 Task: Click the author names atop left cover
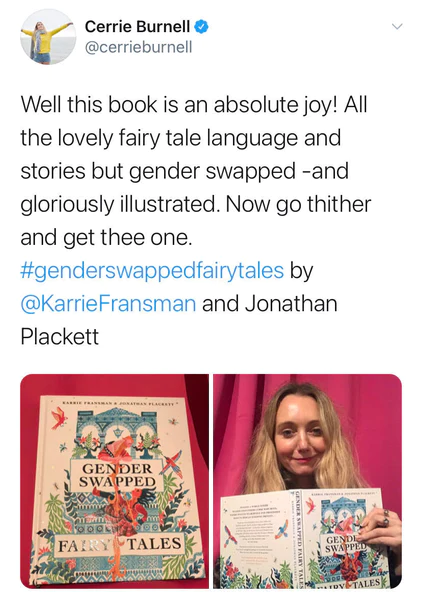coord(119,403)
